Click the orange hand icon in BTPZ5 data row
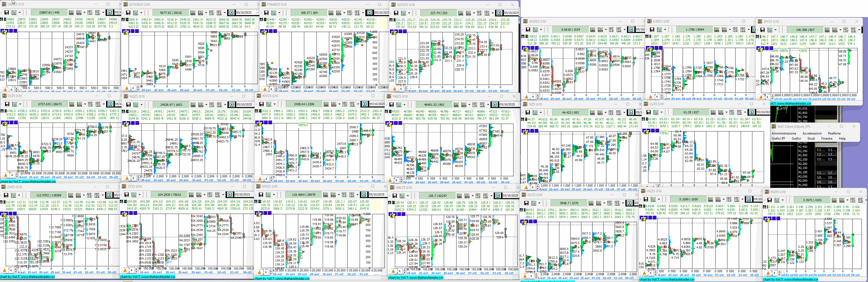Image resolution: width=868 pixels, height=282 pixels. (257, 202)
